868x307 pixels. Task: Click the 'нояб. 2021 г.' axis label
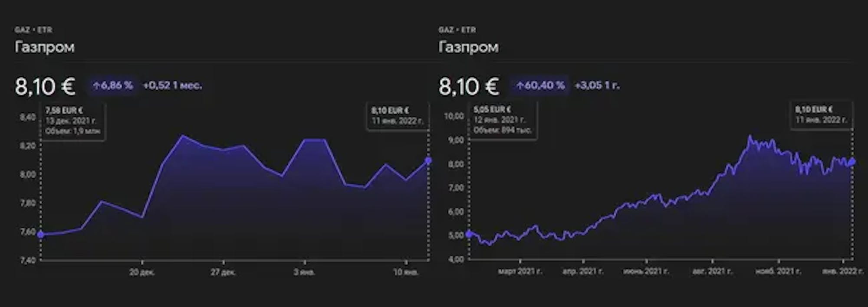(779, 271)
